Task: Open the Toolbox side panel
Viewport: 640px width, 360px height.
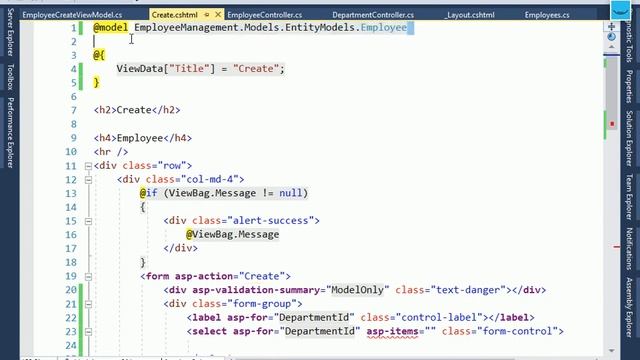Action: [11, 77]
